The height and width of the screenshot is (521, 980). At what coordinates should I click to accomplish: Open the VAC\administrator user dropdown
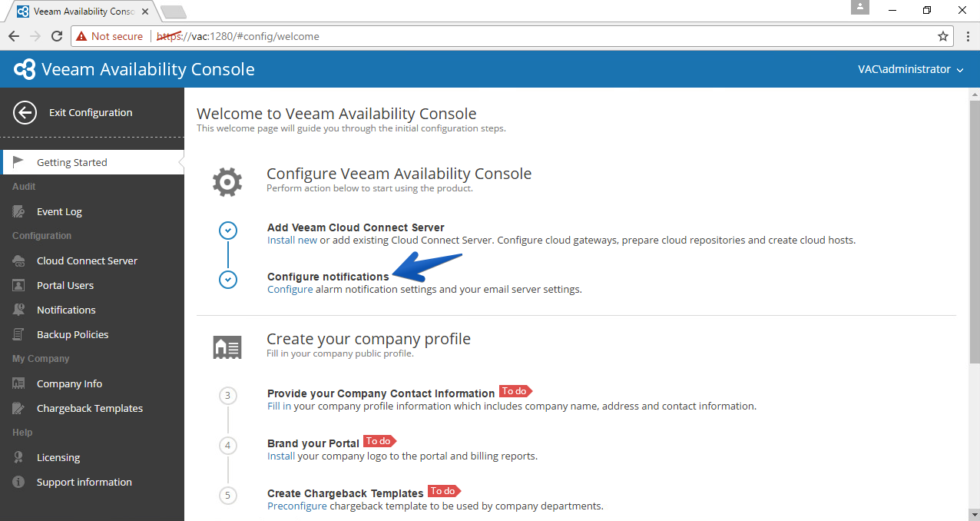910,69
